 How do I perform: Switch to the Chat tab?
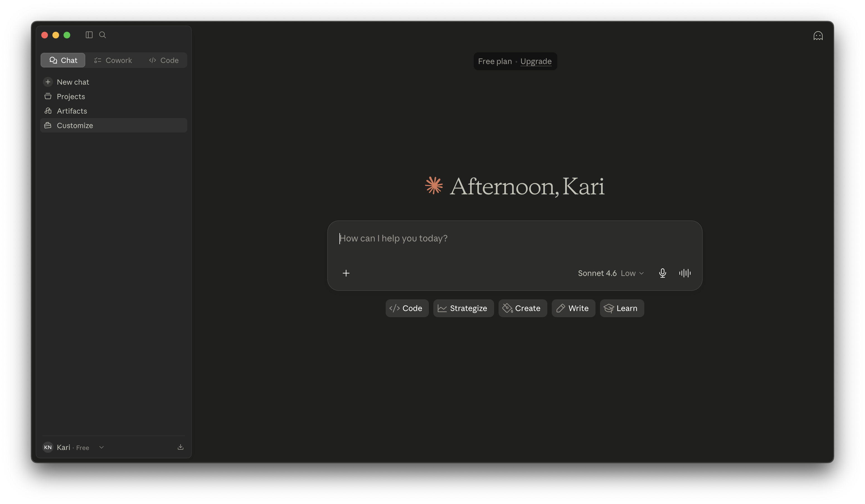tap(63, 60)
